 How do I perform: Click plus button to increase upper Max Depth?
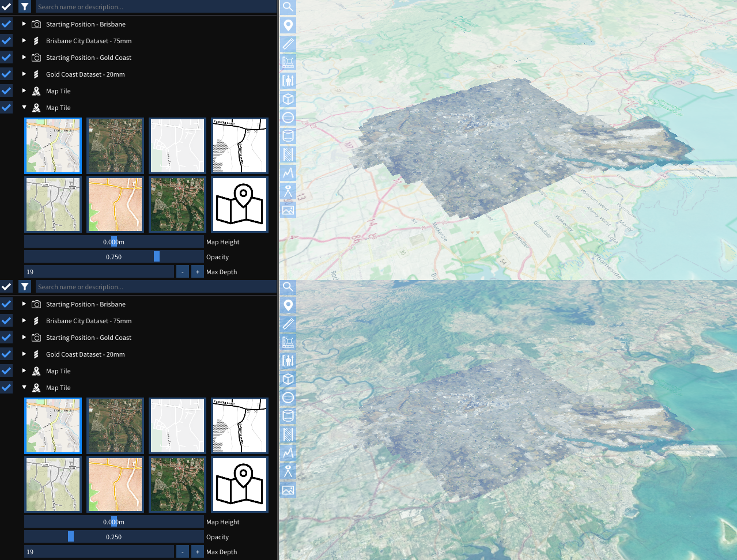tap(197, 272)
